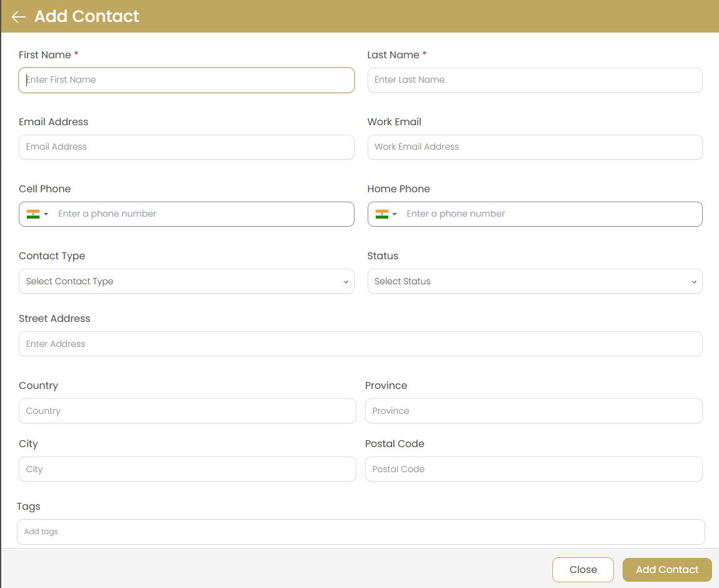Open the Select Contact Type dropdown
This screenshot has height=588, width=719.
click(186, 281)
